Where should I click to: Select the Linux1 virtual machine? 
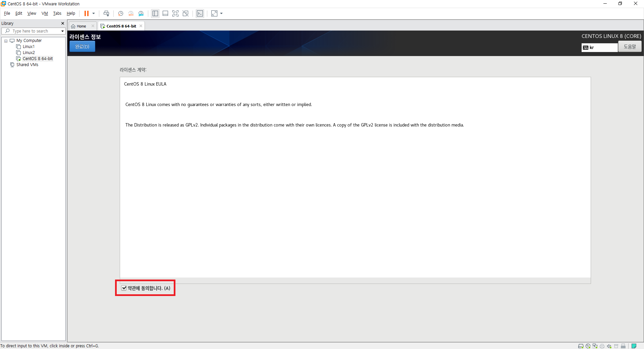[x=29, y=47]
